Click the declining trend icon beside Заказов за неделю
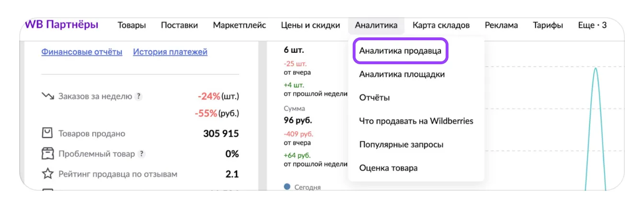This screenshot has height=208, width=644. (x=48, y=96)
